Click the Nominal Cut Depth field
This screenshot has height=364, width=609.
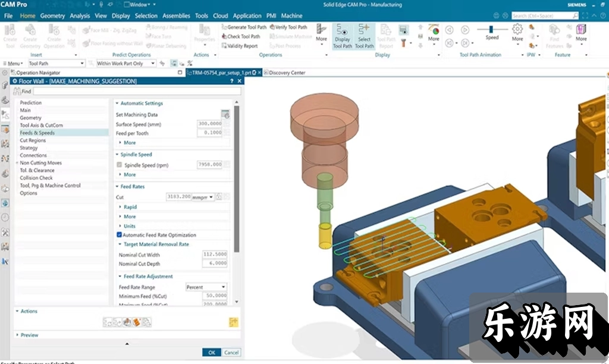tap(215, 263)
